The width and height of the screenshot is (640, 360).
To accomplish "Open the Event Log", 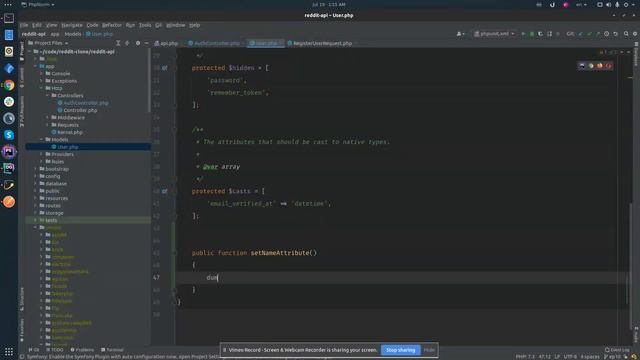I will tap(617, 350).
